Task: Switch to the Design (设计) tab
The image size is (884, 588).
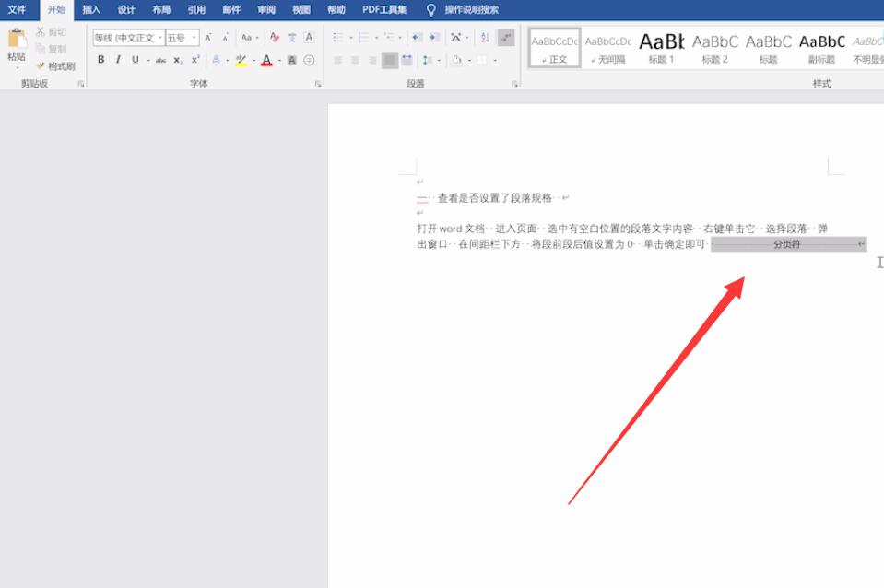Action: (126, 9)
